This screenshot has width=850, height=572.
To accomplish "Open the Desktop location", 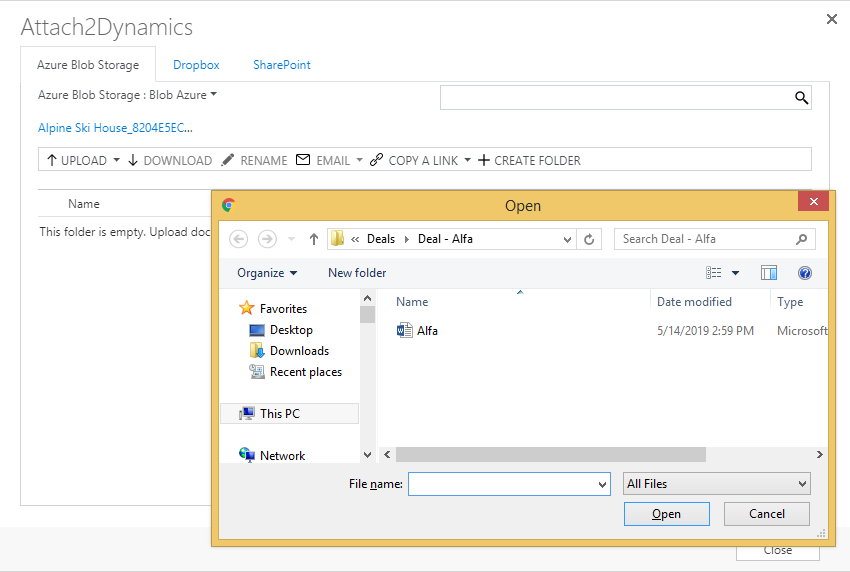I will point(291,330).
